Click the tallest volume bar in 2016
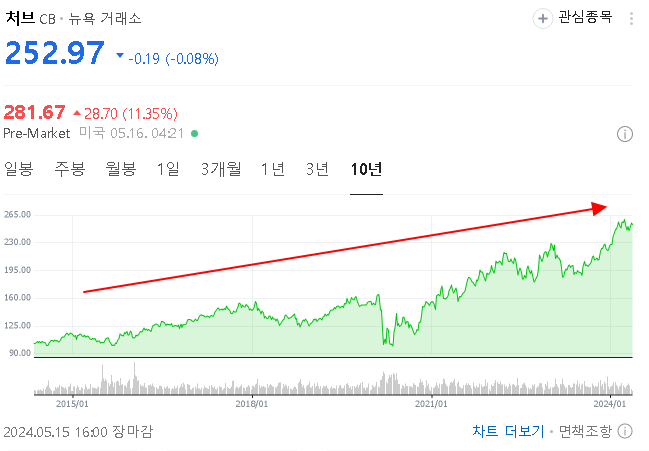The height and width of the screenshot is (451, 649). coord(135,378)
